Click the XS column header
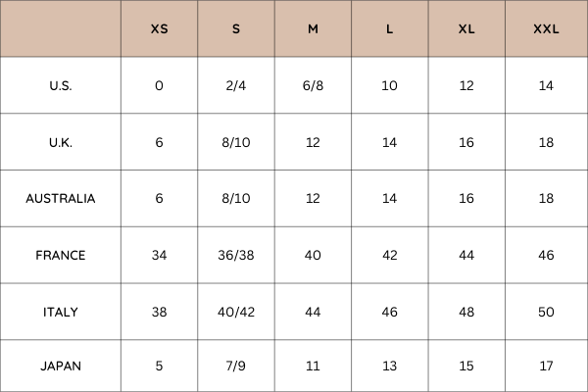588x392 pixels. pos(160,28)
